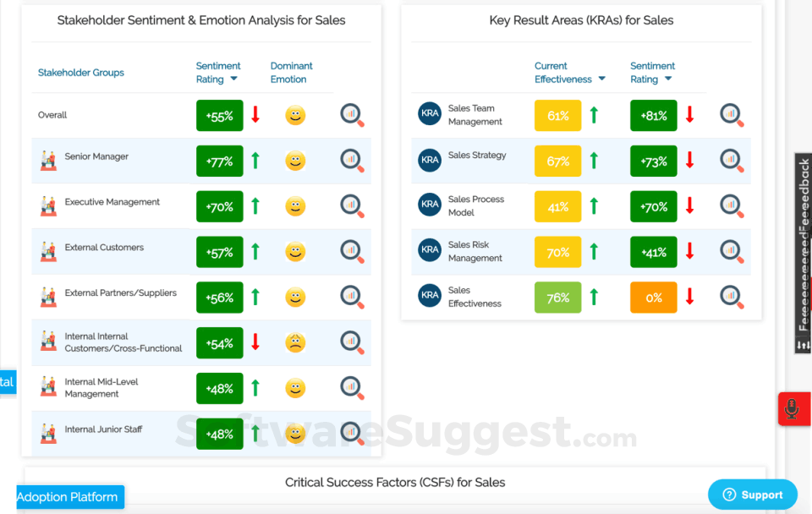
Task: Click the orange 0% Sales Effectiveness badge
Action: [x=653, y=298]
